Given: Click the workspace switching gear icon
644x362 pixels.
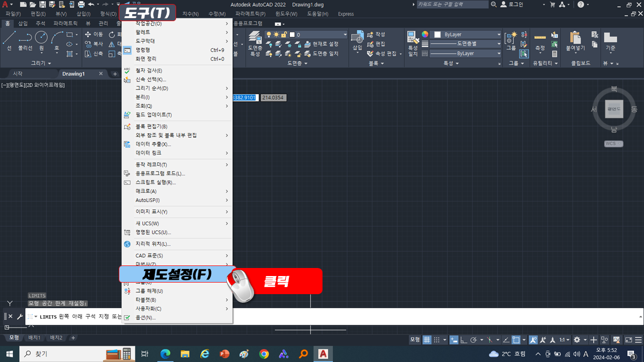Looking at the screenshot, I should 577,340.
